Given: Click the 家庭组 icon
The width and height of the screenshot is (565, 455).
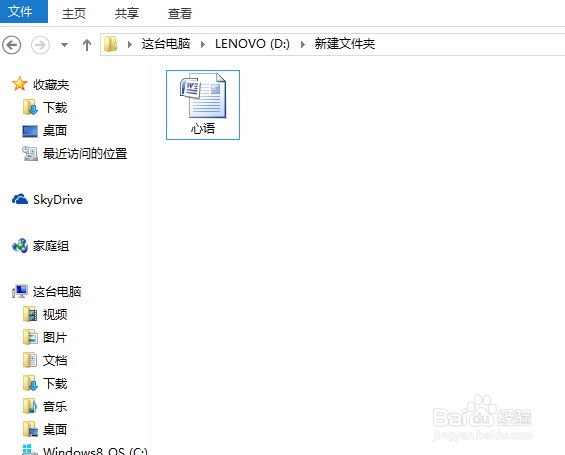Looking at the screenshot, I should tap(20, 246).
